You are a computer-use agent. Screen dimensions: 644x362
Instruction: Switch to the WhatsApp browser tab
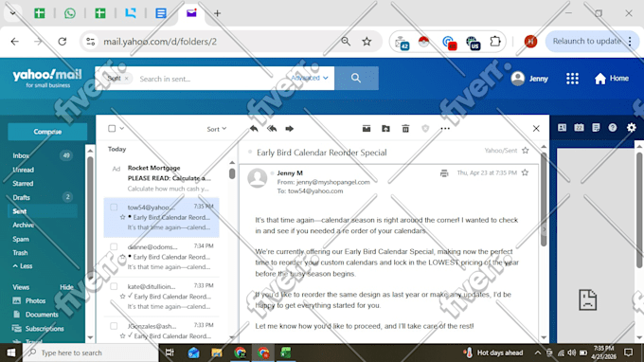point(70,13)
